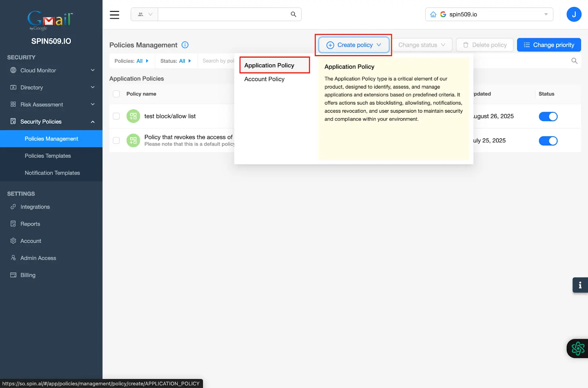
Task: Click the info icon beside Policies Management
Action: click(x=185, y=45)
